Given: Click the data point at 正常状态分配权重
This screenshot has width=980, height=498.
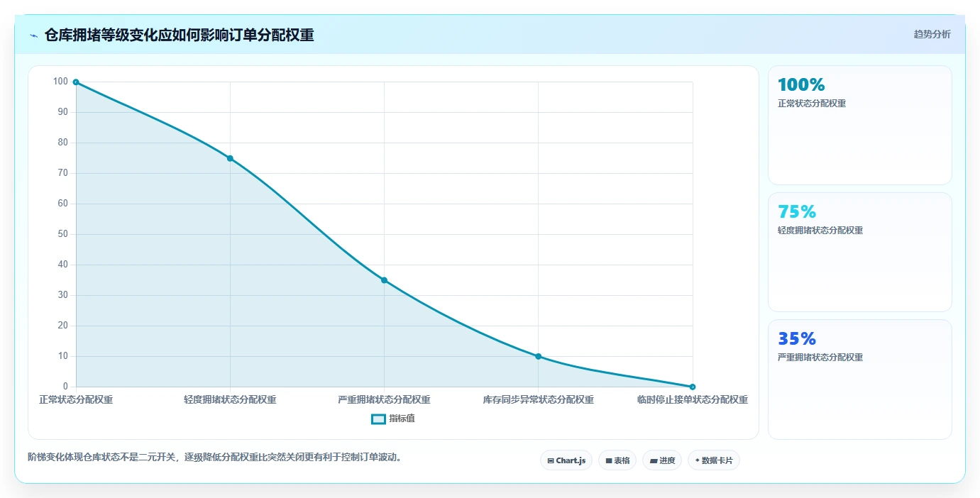Looking at the screenshot, I should click(76, 82).
